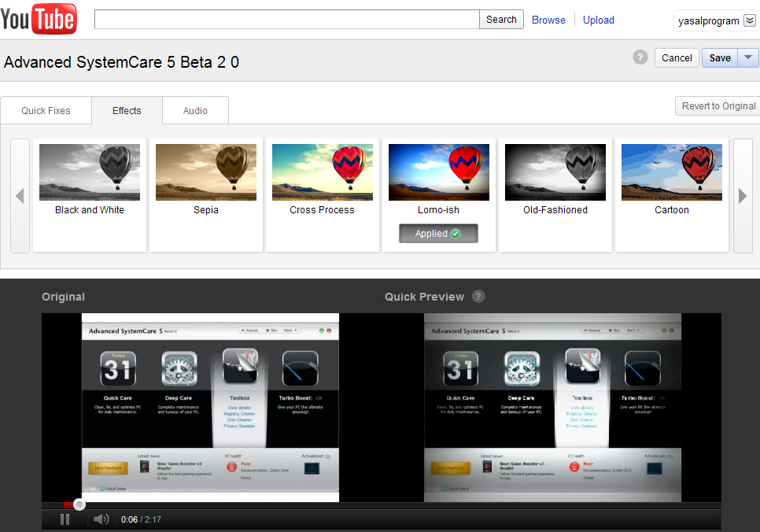Viewport: 760px width, 532px height.
Task: Switch to the Quick Fixes tab
Action: tap(46, 111)
